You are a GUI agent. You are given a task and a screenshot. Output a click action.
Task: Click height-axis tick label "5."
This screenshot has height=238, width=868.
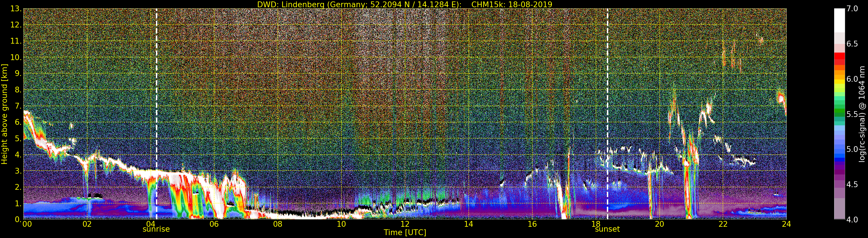tap(18, 138)
